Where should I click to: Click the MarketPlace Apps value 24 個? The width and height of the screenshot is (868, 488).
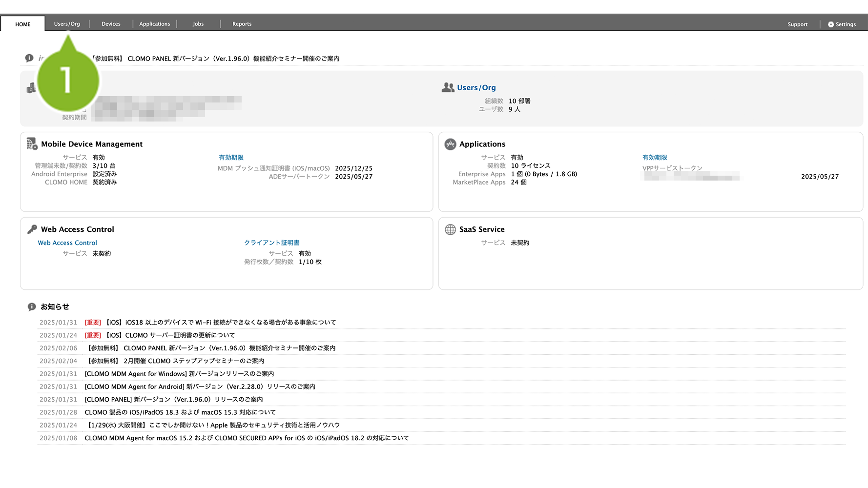[x=519, y=183]
